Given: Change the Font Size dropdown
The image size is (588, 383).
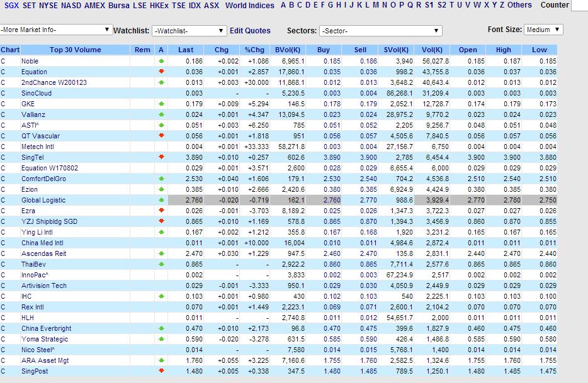Looking at the screenshot, I should [x=543, y=29].
